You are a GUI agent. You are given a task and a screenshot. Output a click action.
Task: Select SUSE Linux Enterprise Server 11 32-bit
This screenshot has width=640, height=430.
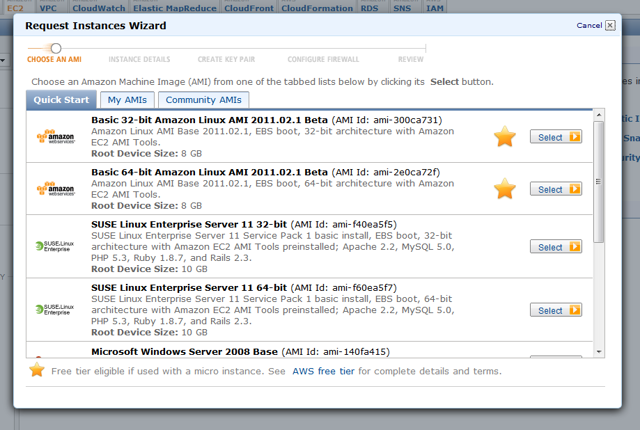coord(556,246)
